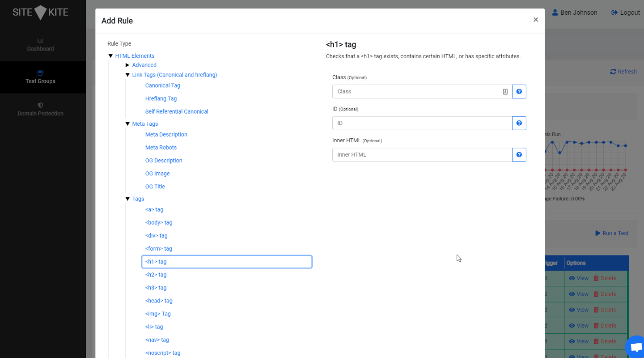Select the <li> tag rule
644x358 pixels.
[x=154, y=327]
